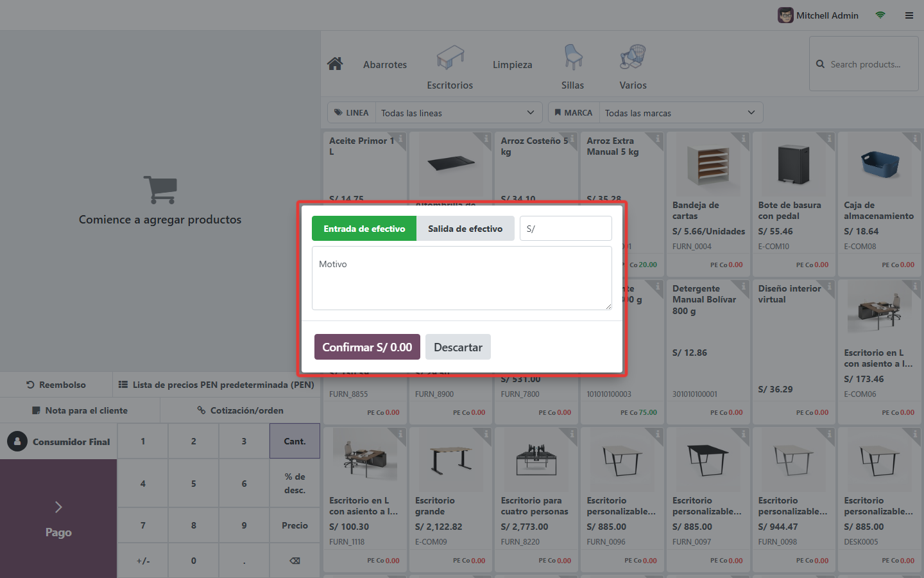Open the Limpieza category
Viewport: 924px width, 578px height.
[x=512, y=64]
